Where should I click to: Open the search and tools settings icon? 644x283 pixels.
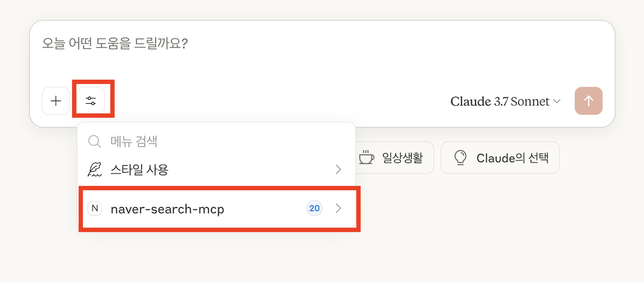91,101
